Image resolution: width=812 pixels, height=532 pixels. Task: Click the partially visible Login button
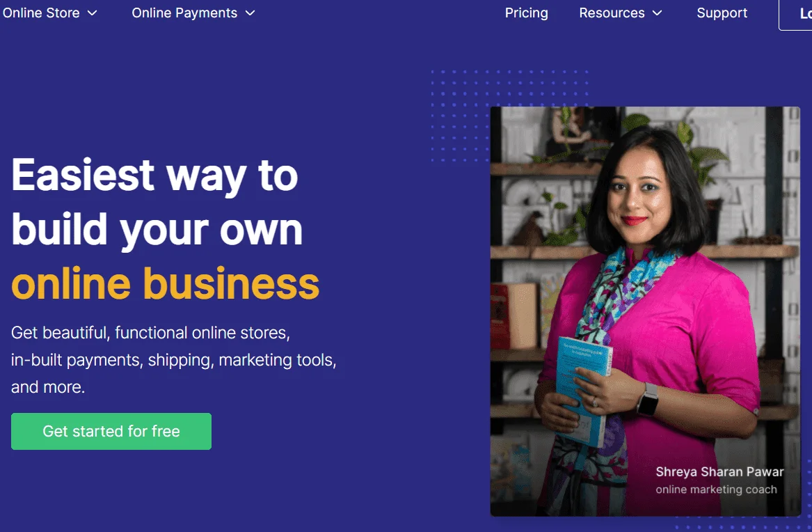coord(796,14)
